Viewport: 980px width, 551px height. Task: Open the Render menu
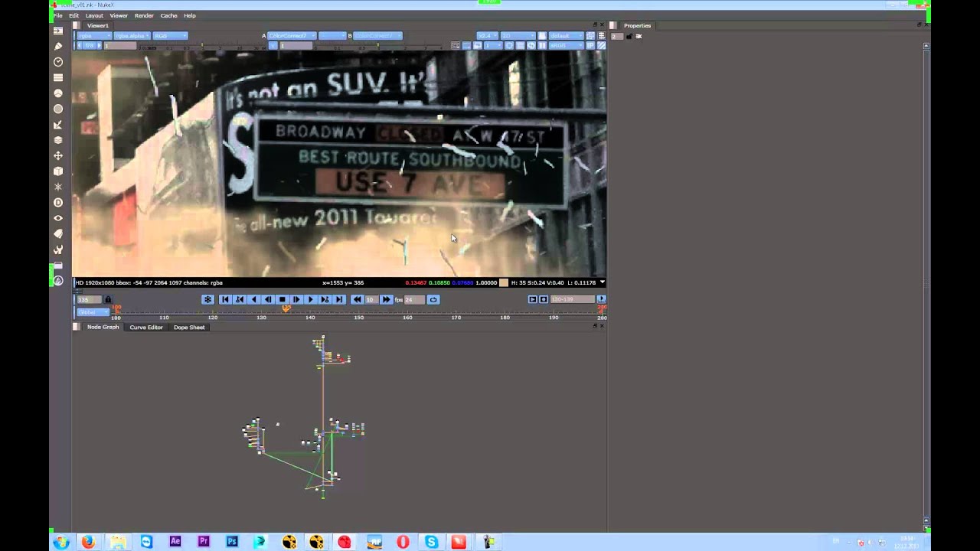144,15
